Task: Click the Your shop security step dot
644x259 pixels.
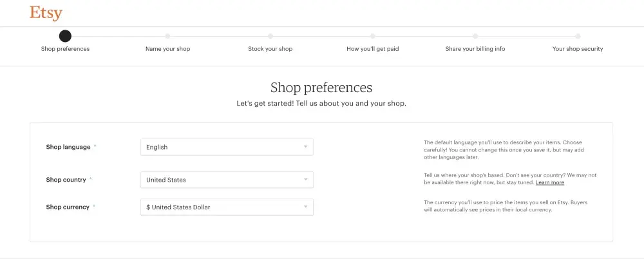Action: point(578,36)
